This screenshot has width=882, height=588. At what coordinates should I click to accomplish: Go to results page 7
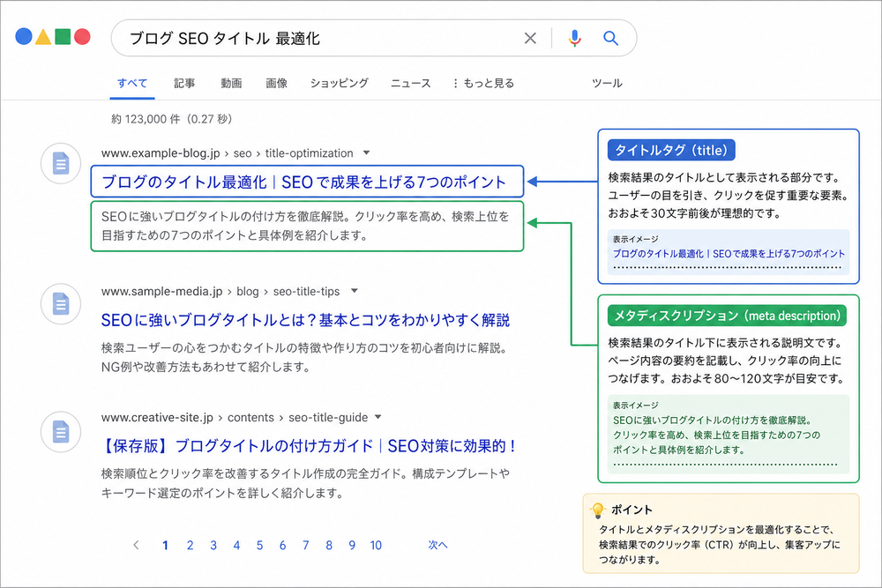[305, 545]
